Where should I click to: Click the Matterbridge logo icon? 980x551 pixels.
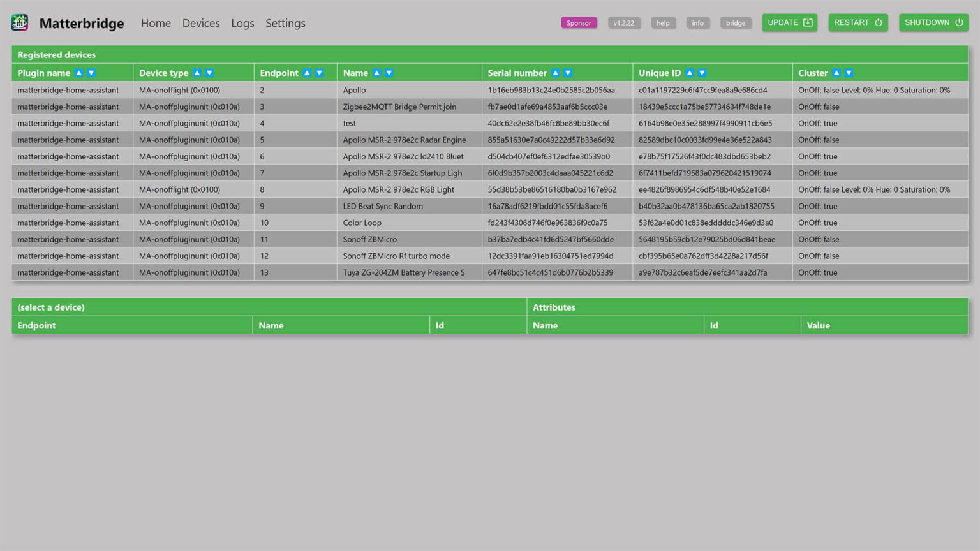pos(20,23)
